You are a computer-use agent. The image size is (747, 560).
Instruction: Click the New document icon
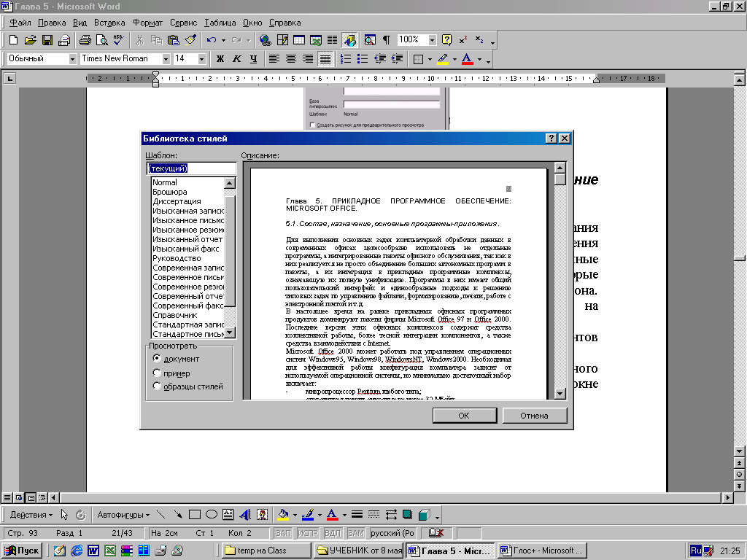(13, 40)
